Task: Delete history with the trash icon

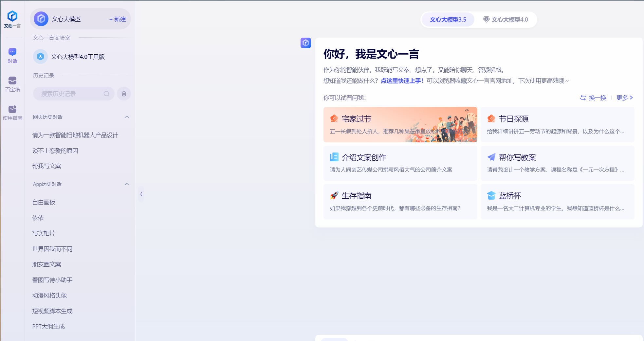Action: (x=124, y=94)
